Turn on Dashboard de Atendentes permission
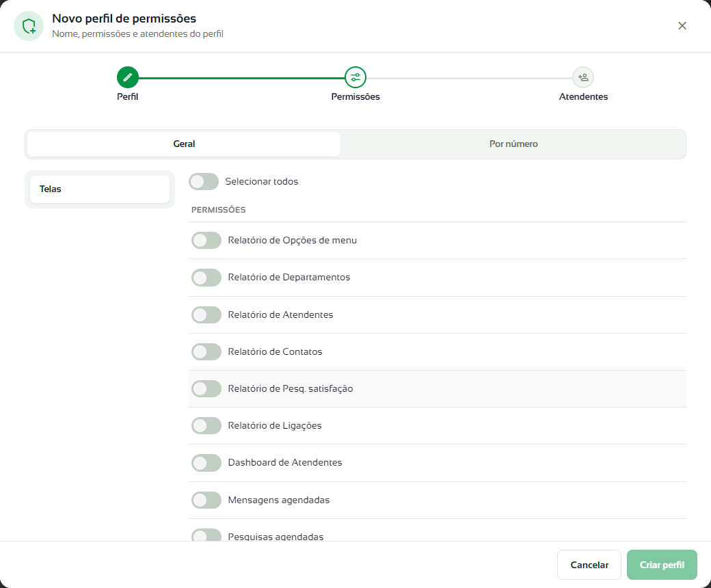711x588 pixels. pyautogui.click(x=206, y=463)
